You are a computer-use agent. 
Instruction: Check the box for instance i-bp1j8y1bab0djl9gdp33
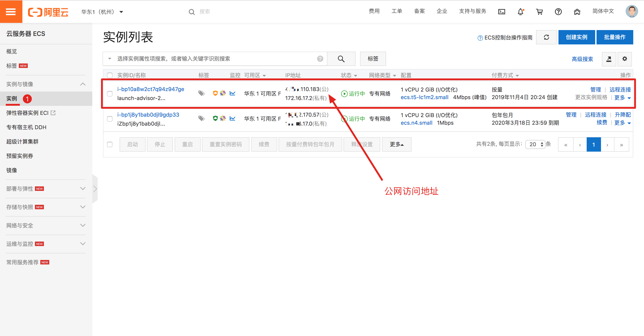click(110, 119)
